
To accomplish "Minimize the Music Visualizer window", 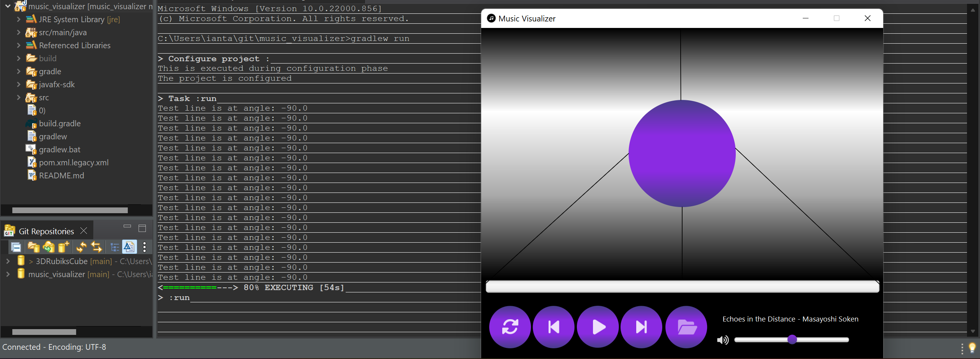I will click(805, 18).
